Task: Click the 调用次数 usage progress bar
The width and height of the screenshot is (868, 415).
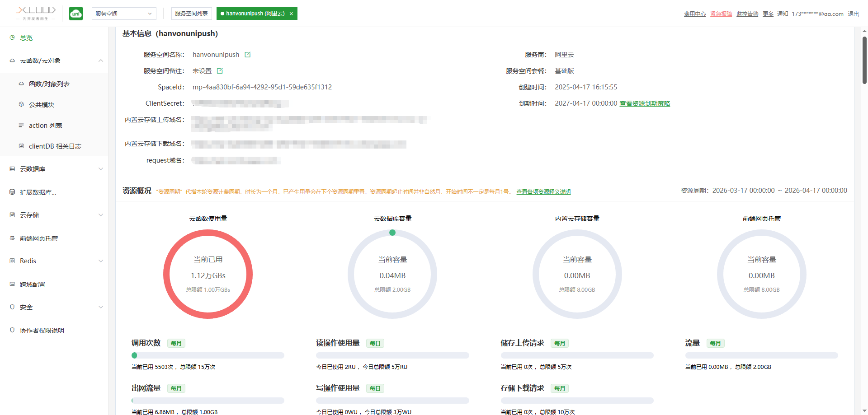Action: coord(208,355)
